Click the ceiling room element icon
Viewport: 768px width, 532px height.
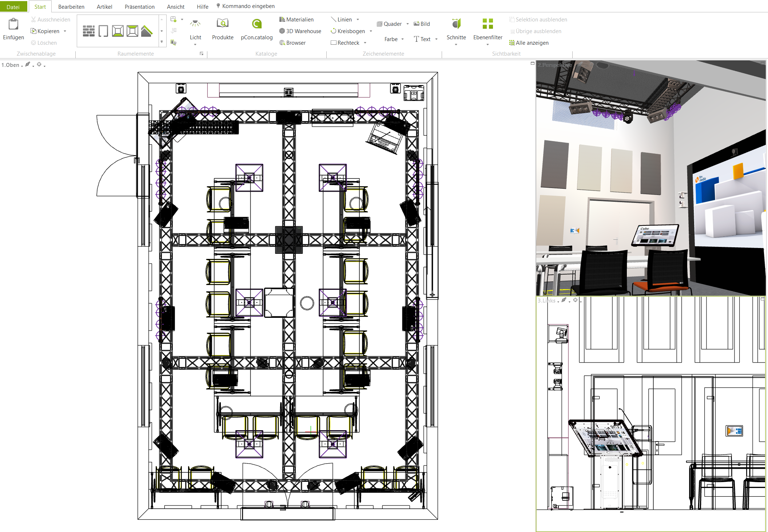tap(132, 31)
